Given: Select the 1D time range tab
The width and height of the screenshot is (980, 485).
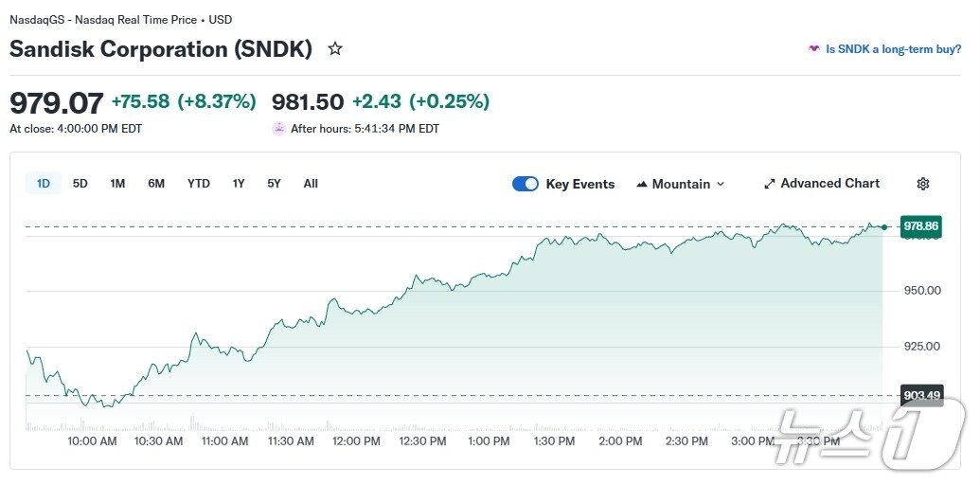Looking at the screenshot, I should click(44, 184).
